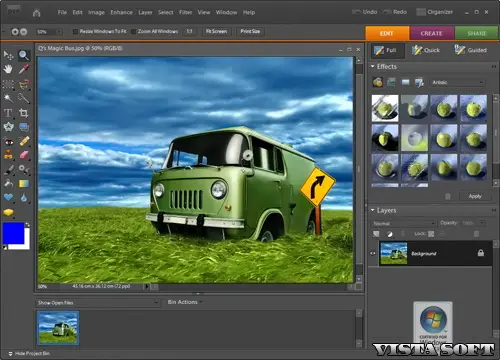Select the yellow Sponge tool
Image resolution: width=500 pixels, height=360 pixels.
(8, 212)
